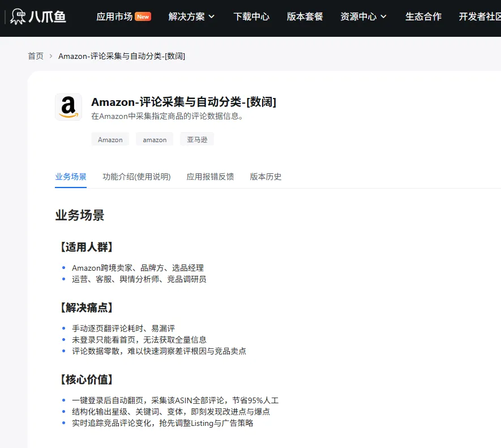Click the large 业务场景 section heading

[80, 215]
